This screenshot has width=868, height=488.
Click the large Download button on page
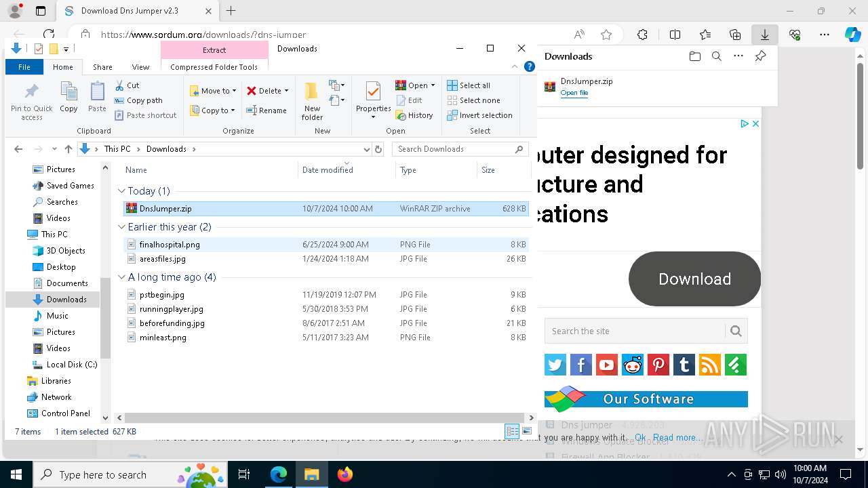pos(694,279)
